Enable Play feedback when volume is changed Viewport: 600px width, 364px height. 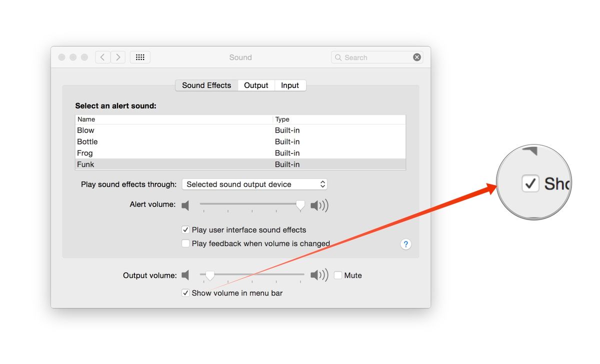coord(185,243)
